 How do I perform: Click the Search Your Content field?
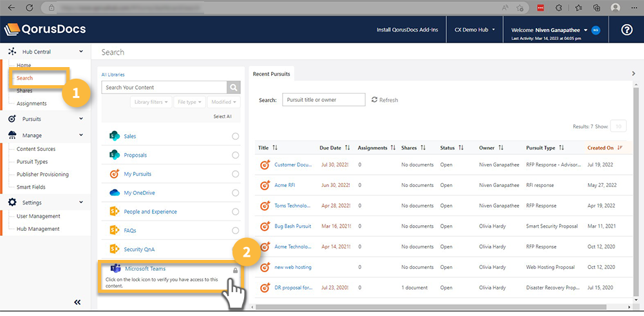point(164,87)
